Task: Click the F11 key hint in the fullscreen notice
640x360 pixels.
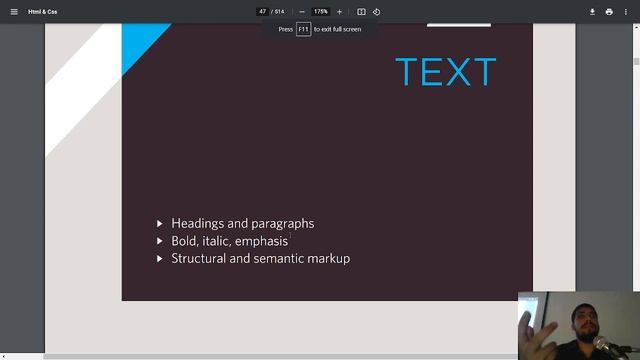Action: tap(303, 29)
